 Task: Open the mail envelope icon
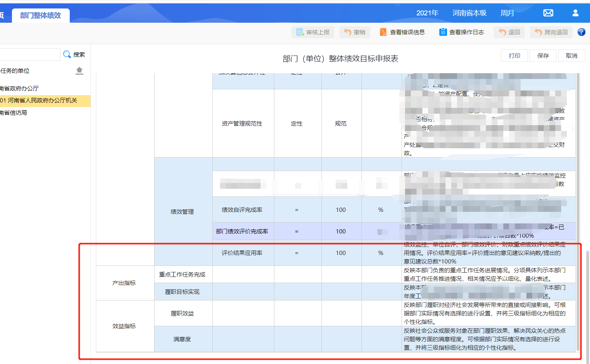point(548,12)
